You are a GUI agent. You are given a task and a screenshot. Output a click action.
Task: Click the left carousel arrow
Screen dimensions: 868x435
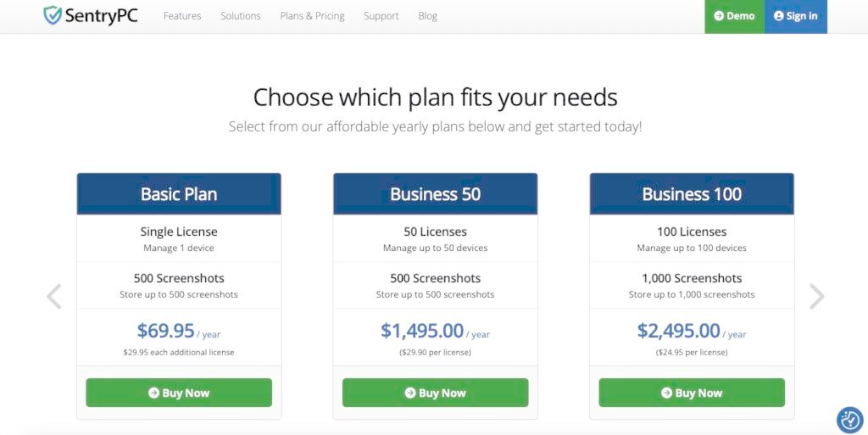(x=53, y=296)
